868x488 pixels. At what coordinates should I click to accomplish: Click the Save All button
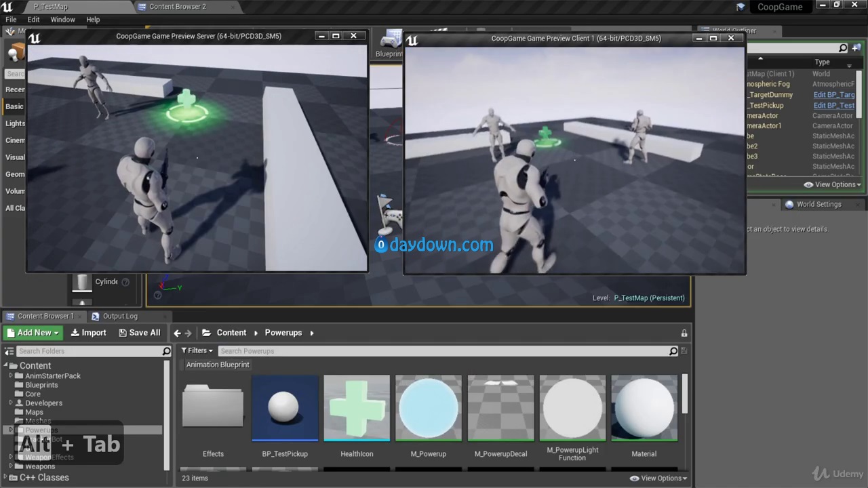[x=139, y=333]
